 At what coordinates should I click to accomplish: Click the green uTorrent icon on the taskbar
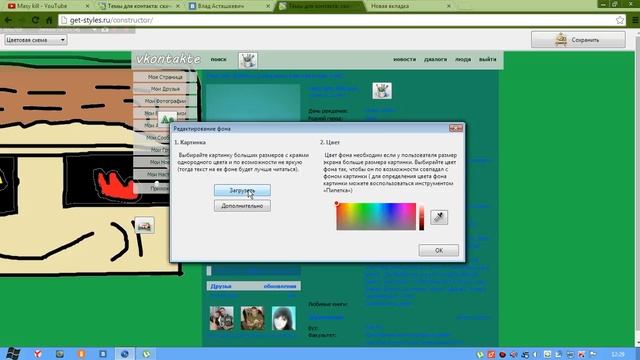(x=146, y=354)
